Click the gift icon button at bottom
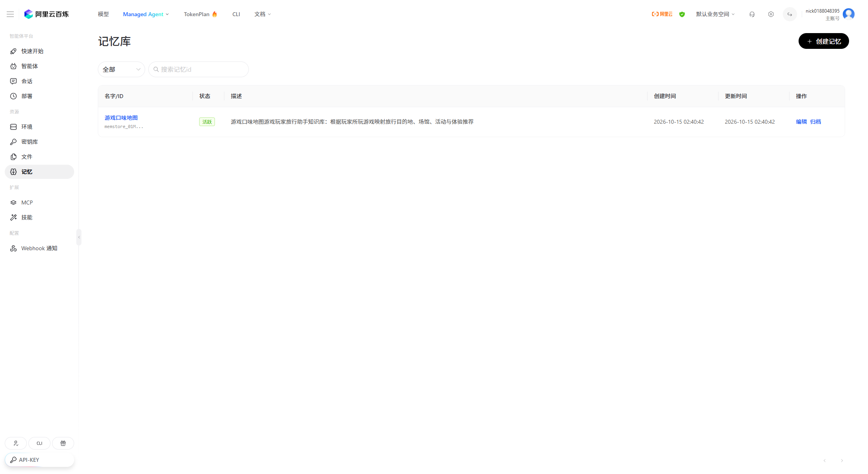 63,443
